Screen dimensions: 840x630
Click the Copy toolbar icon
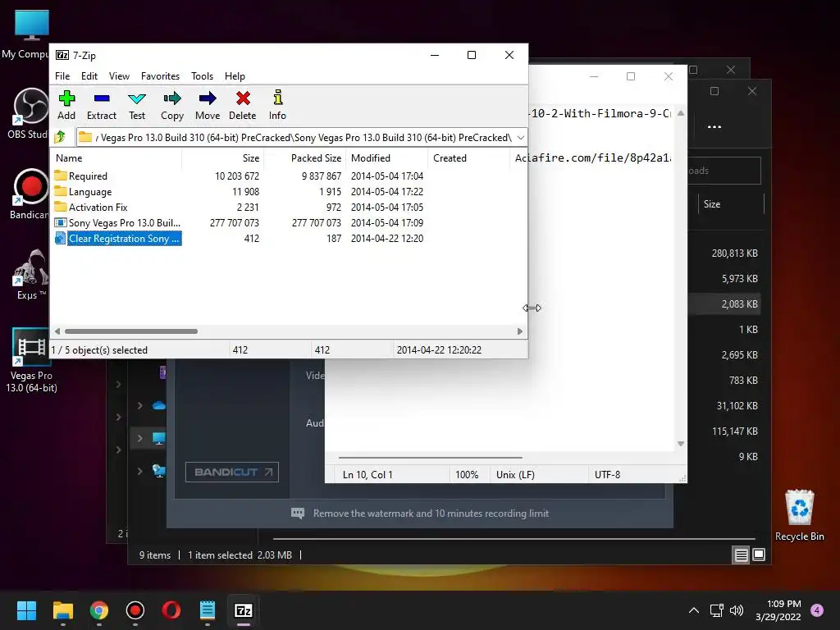(x=172, y=105)
